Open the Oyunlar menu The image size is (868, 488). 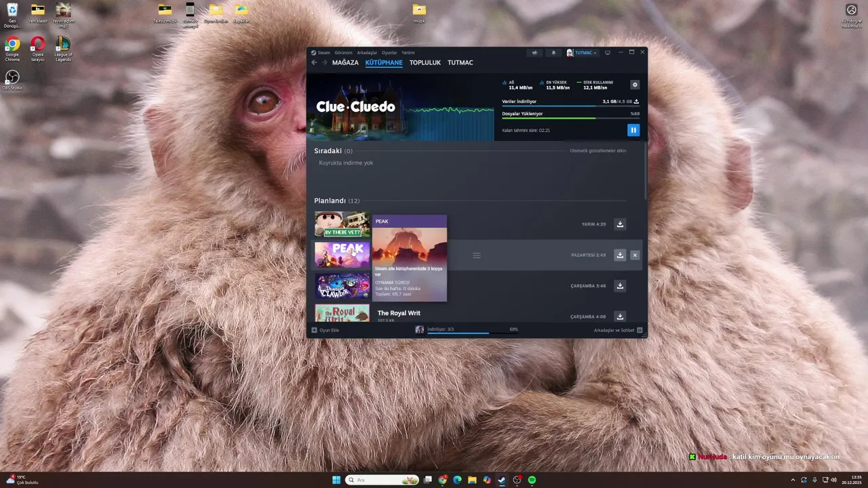(389, 52)
